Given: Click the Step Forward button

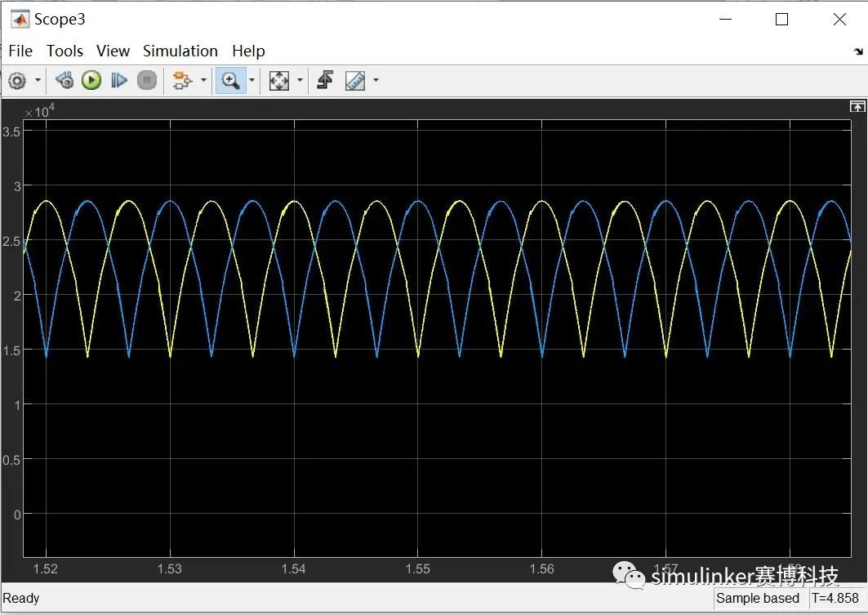Looking at the screenshot, I should [x=119, y=80].
